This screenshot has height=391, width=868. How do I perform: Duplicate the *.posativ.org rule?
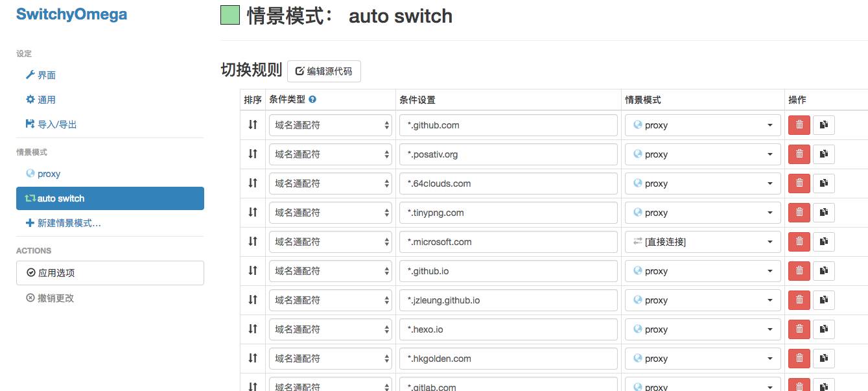(x=824, y=154)
